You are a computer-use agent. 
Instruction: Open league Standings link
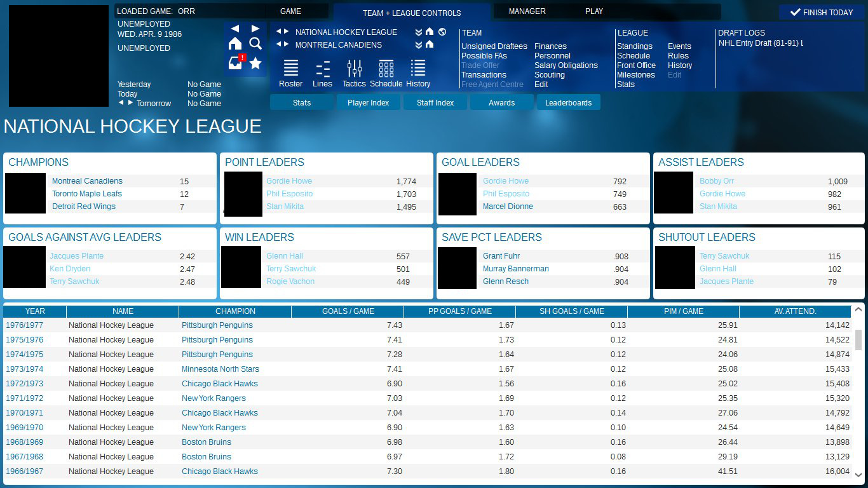(635, 46)
